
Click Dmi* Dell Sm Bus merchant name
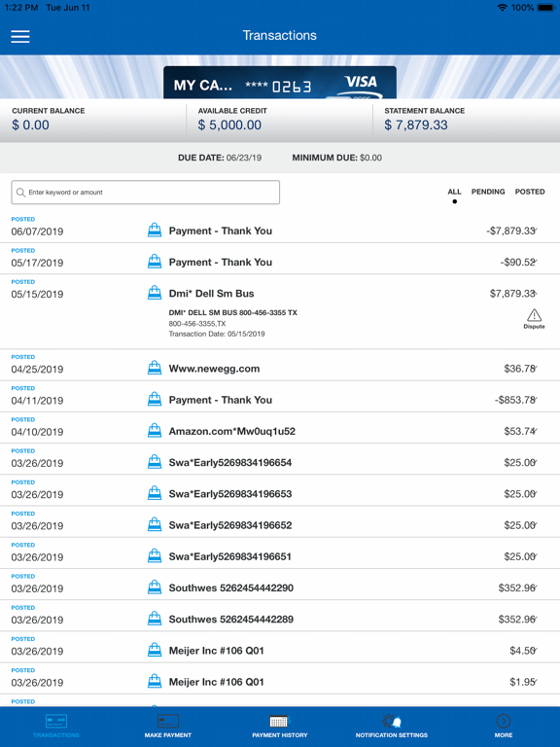tap(211, 294)
